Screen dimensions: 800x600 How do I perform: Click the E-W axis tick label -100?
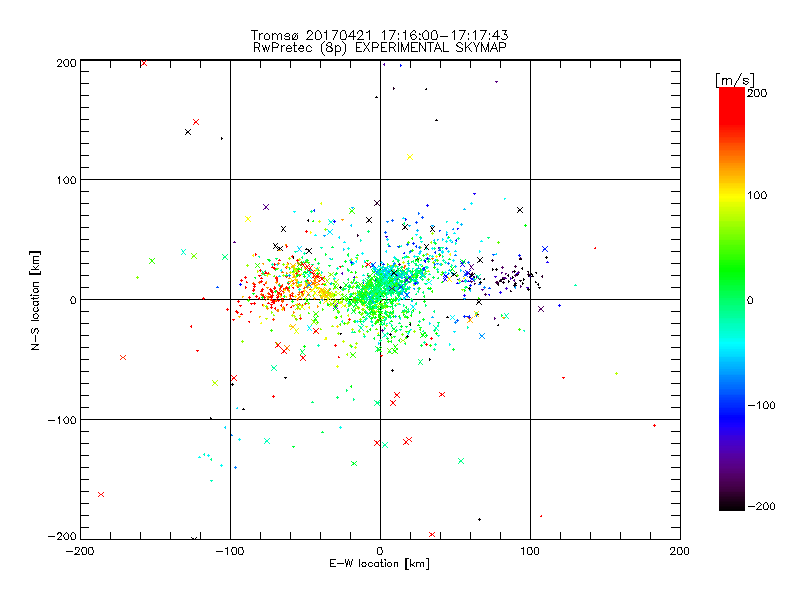tap(230, 551)
